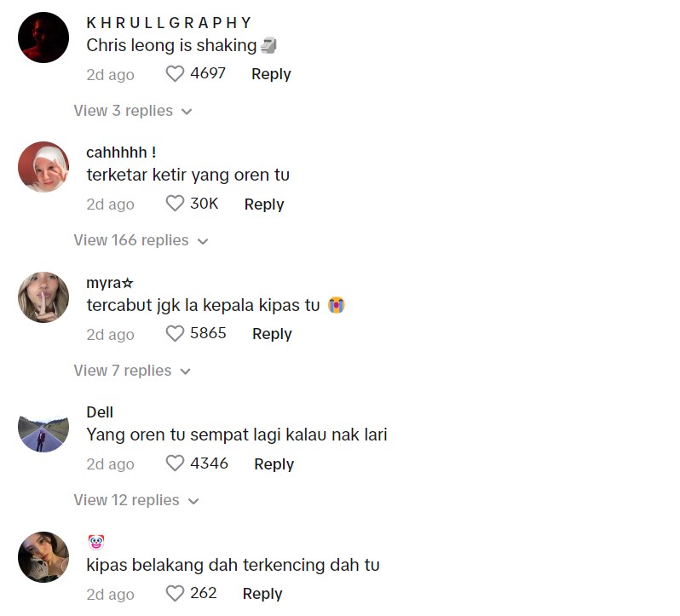Open the clown emoji username profile
Screen dimensions: 680x616
(96, 543)
